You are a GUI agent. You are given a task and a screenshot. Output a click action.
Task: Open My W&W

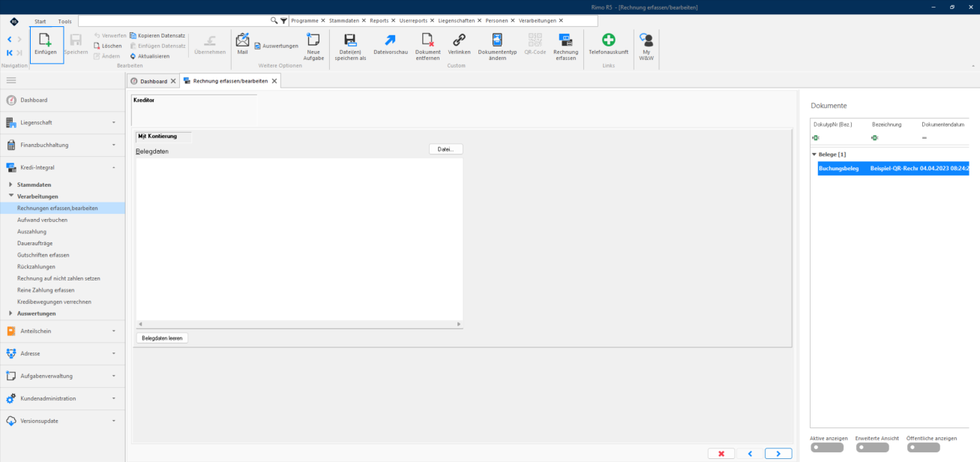click(x=646, y=45)
